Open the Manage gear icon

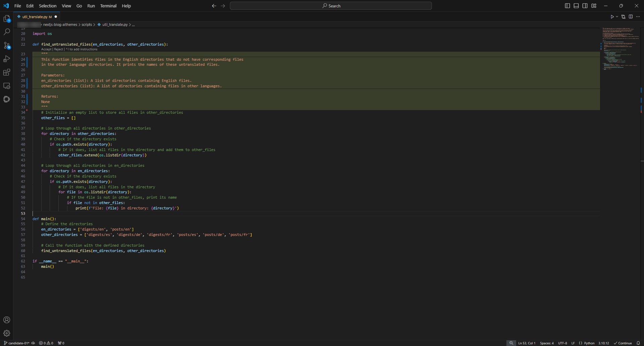7,333
